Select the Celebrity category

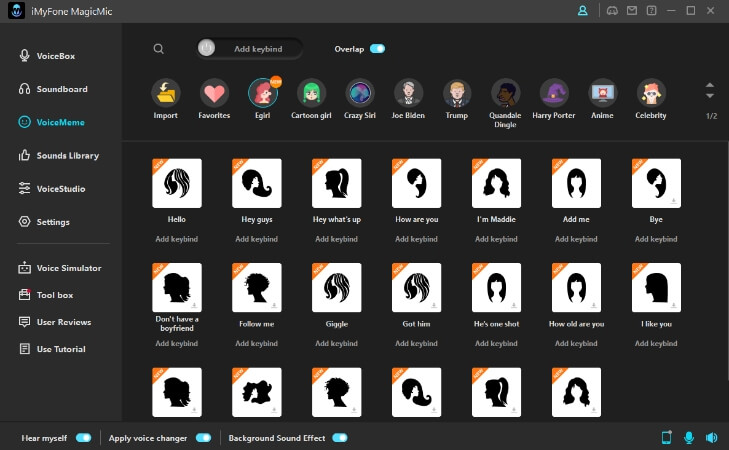point(651,93)
